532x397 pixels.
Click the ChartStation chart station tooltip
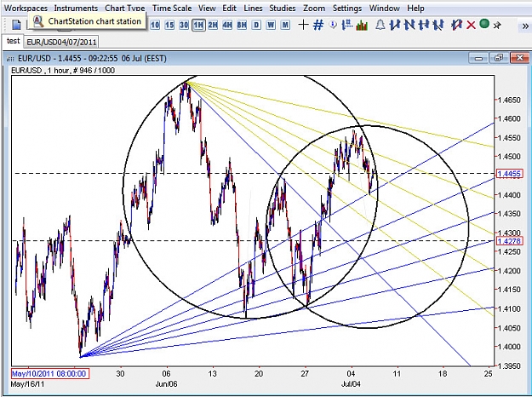(88, 21)
